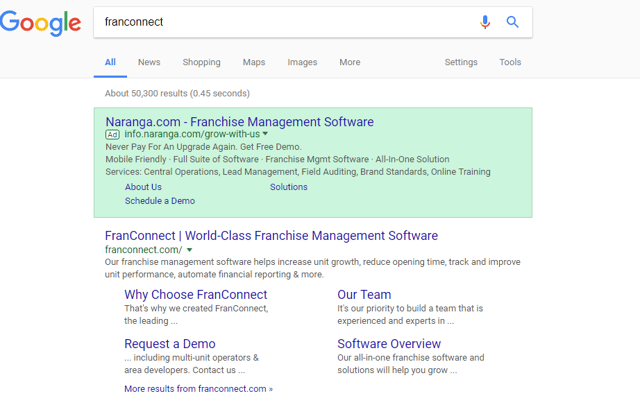
Task: Open the Maps tab
Action: point(254,62)
